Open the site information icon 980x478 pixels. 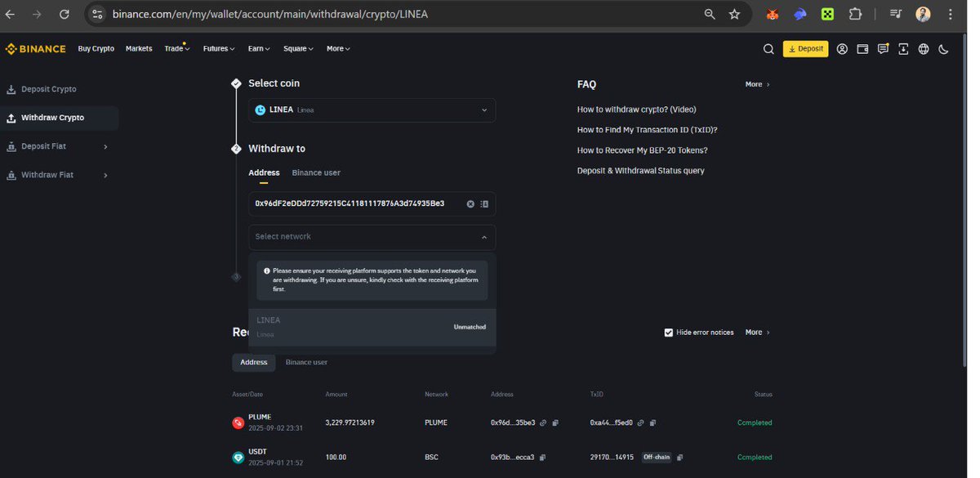pyautogui.click(x=98, y=14)
